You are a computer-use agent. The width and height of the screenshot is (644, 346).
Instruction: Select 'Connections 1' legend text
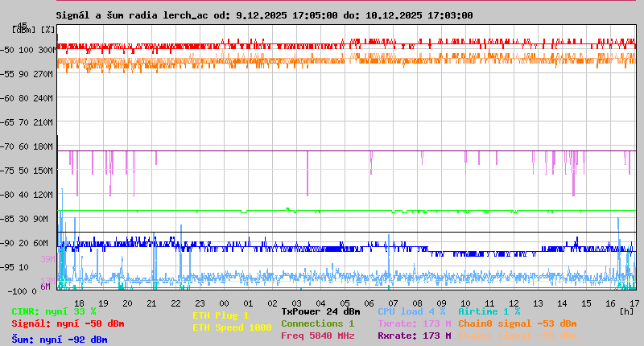click(317, 323)
